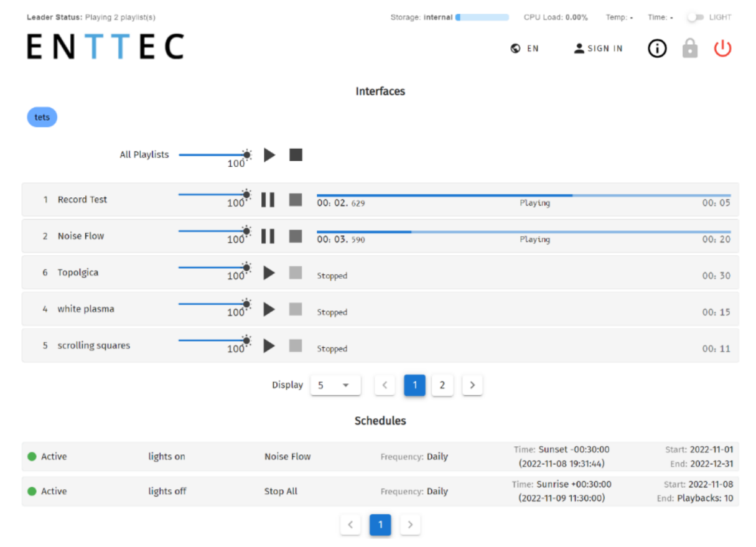Open the Display count dropdown
Screen dimensions: 756x547
[335, 385]
